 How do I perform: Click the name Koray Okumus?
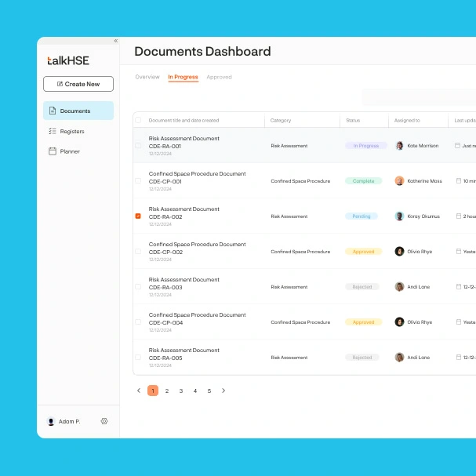coord(423,216)
